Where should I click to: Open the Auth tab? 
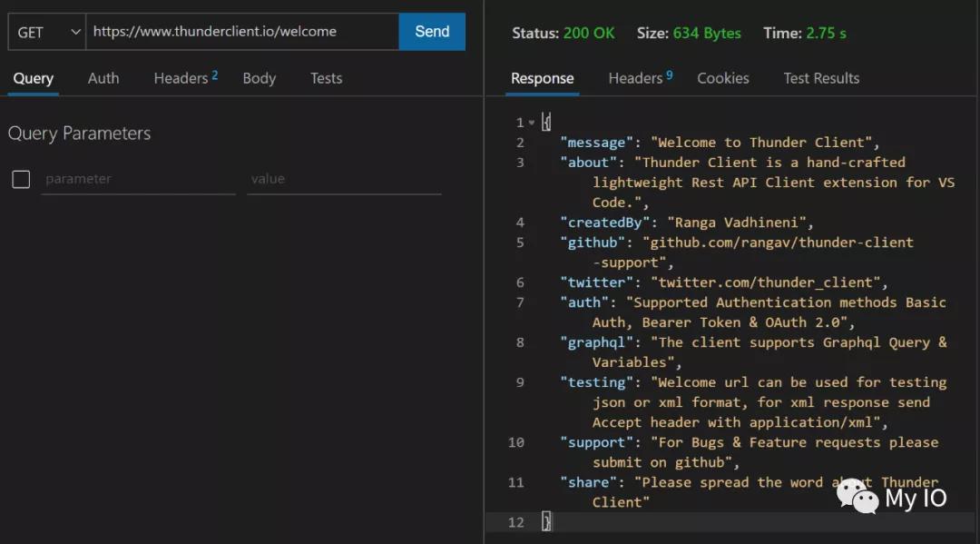click(103, 78)
